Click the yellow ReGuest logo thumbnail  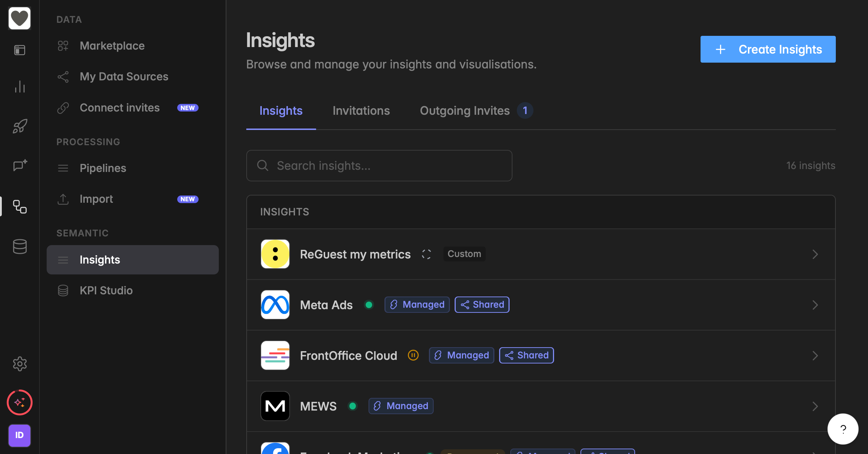click(x=275, y=254)
